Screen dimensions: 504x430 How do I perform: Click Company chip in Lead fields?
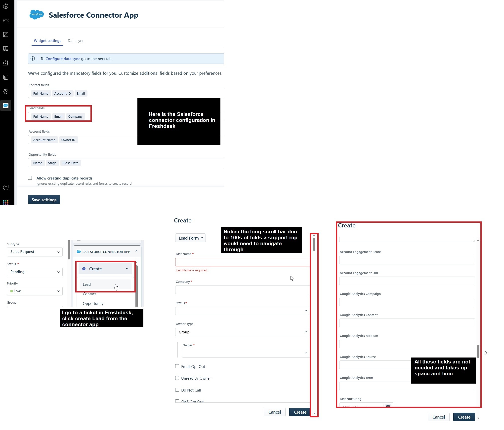click(x=75, y=116)
